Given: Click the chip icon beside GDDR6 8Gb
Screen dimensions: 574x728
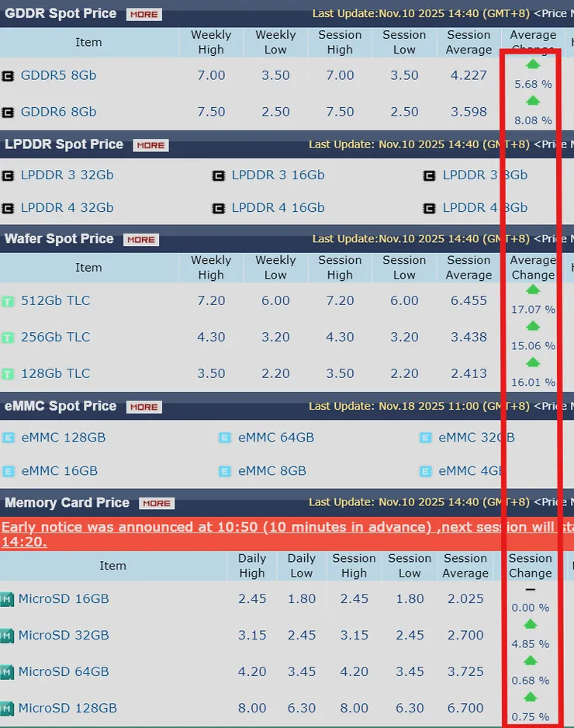Looking at the screenshot, I should point(8,113).
